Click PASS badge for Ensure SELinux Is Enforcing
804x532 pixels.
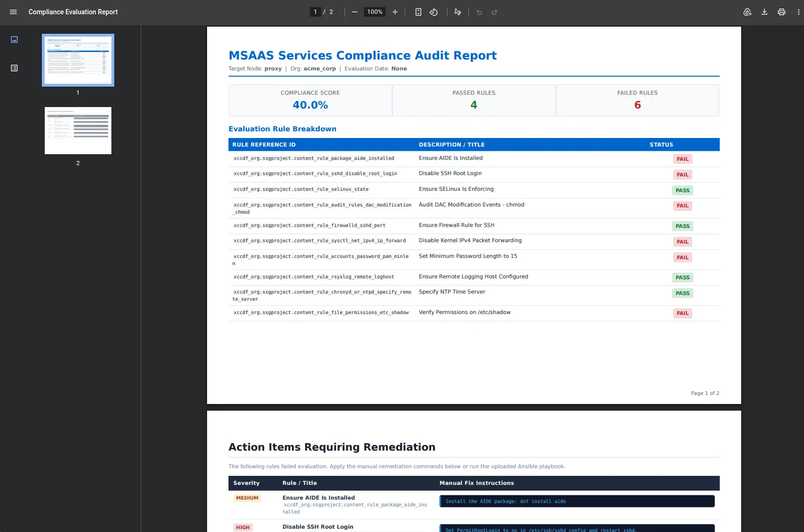683,190
